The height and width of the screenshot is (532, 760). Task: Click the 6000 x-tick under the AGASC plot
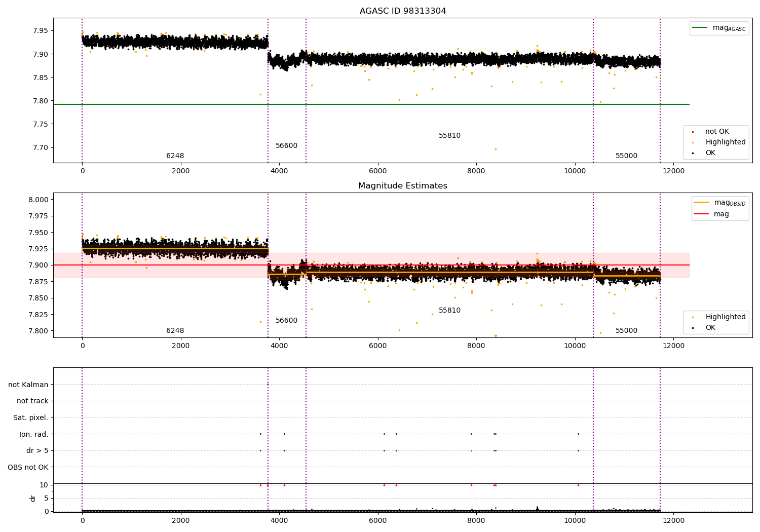(378, 171)
